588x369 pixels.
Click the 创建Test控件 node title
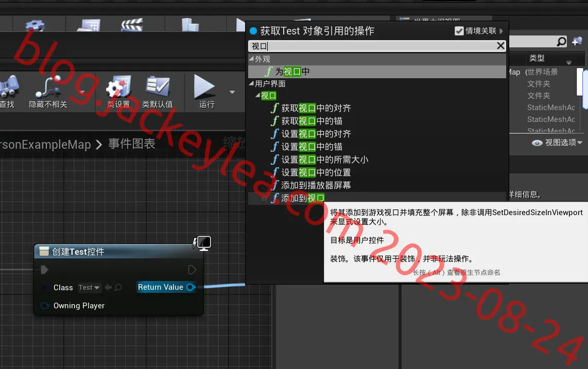[x=78, y=252]
